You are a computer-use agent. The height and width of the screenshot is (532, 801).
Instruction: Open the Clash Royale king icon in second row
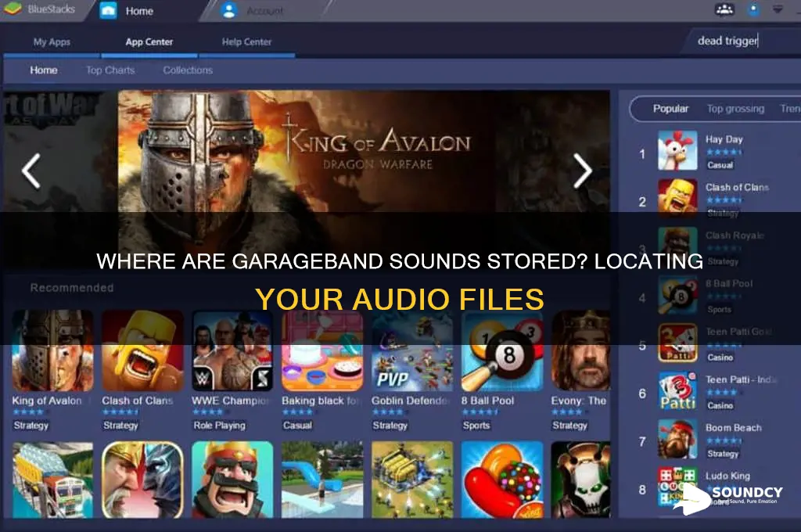coord(232,480)
